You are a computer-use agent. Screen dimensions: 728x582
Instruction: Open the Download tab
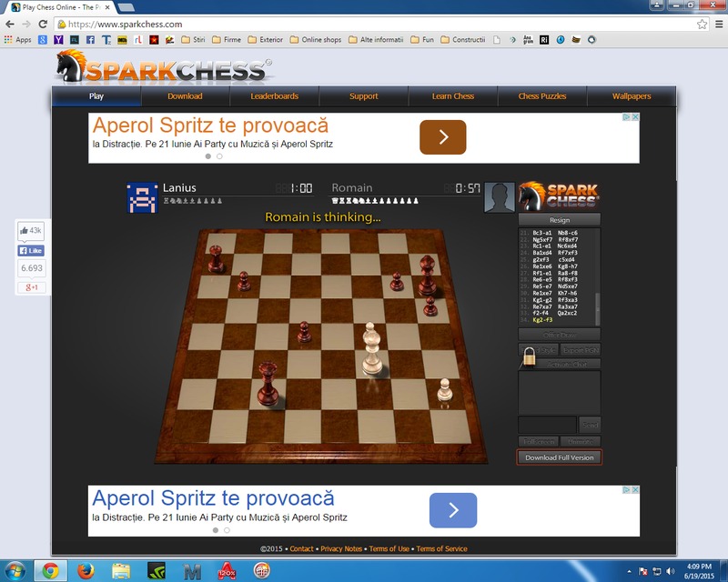pyautogui.click(x=185, y=96)
